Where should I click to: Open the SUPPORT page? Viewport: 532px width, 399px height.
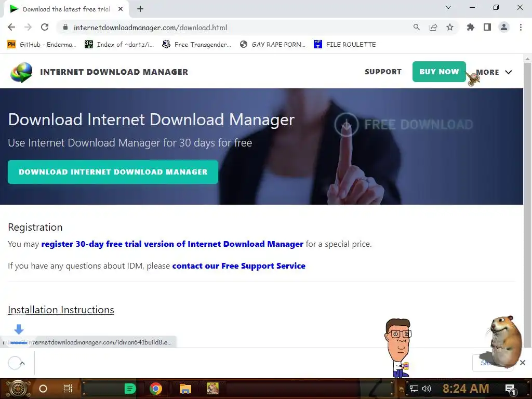(x=383, y=72)
